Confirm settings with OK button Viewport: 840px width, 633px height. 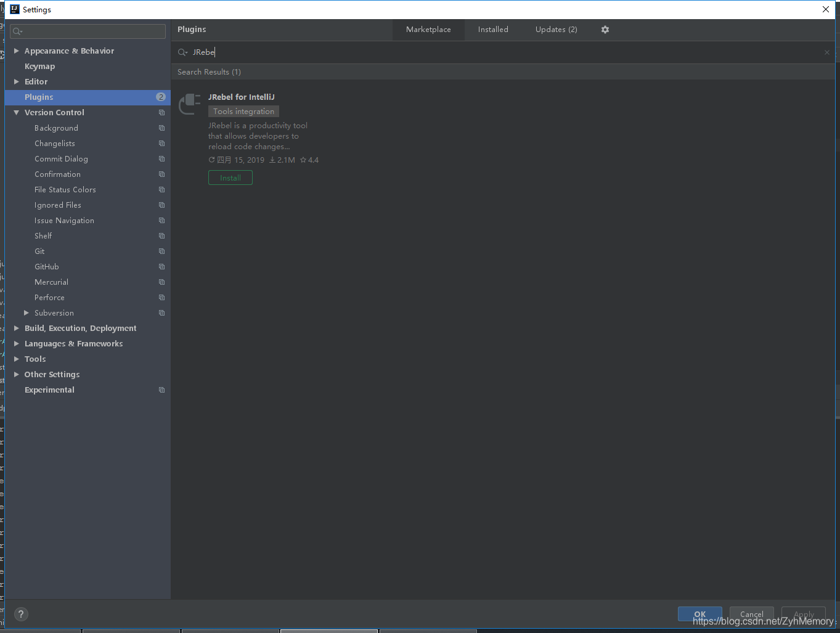click(x=700, y=614)
